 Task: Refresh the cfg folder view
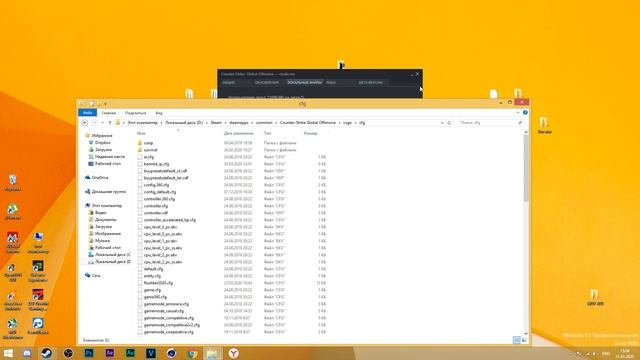(449, 123)
